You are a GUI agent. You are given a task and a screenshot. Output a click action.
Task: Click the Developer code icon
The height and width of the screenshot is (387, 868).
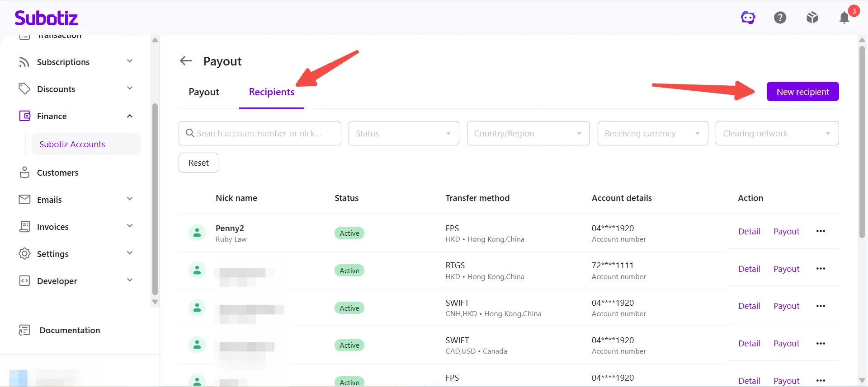tap(24, 280)
